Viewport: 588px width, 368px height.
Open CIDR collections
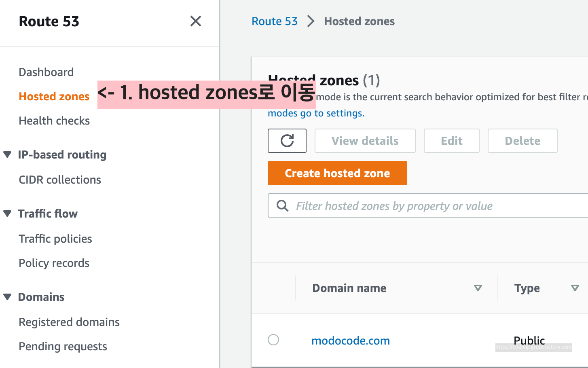click(60, 180)
